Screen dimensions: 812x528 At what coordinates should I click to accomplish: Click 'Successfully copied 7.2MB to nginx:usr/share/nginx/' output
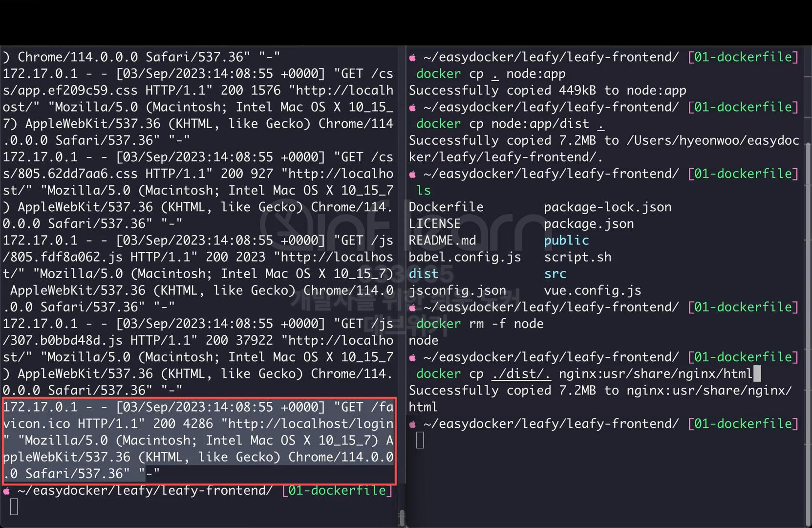[x=600, y=391]
